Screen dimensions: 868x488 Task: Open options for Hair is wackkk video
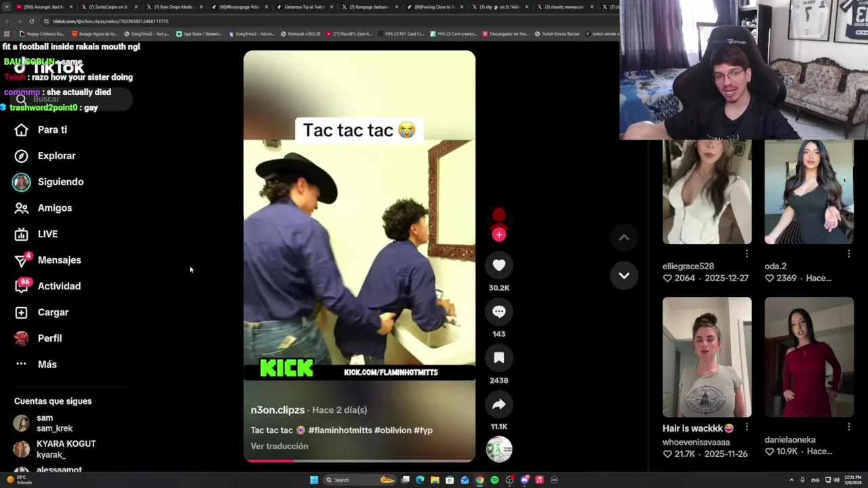[747, 427]
